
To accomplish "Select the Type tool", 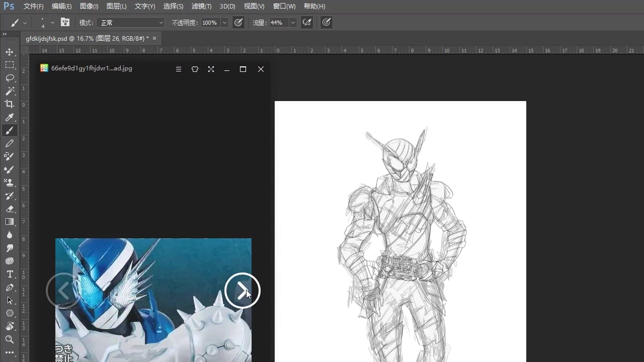I will tap(10, 274).
